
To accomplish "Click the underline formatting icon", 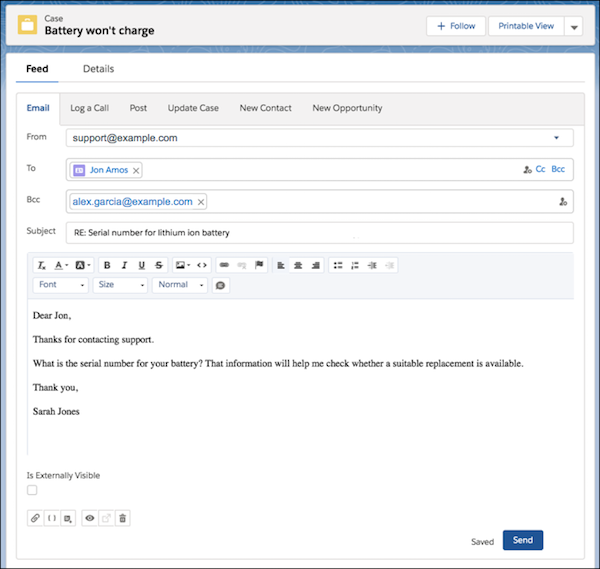I will coord(141,265).
